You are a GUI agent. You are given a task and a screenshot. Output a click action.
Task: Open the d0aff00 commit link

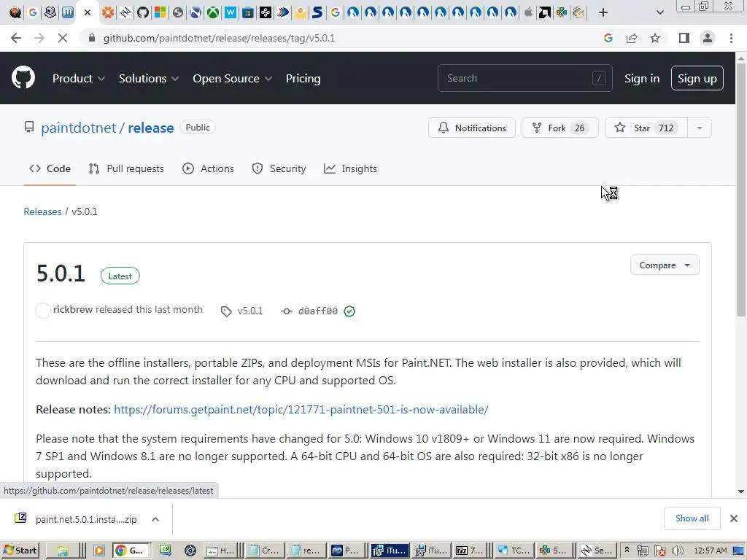coord(318,311)
